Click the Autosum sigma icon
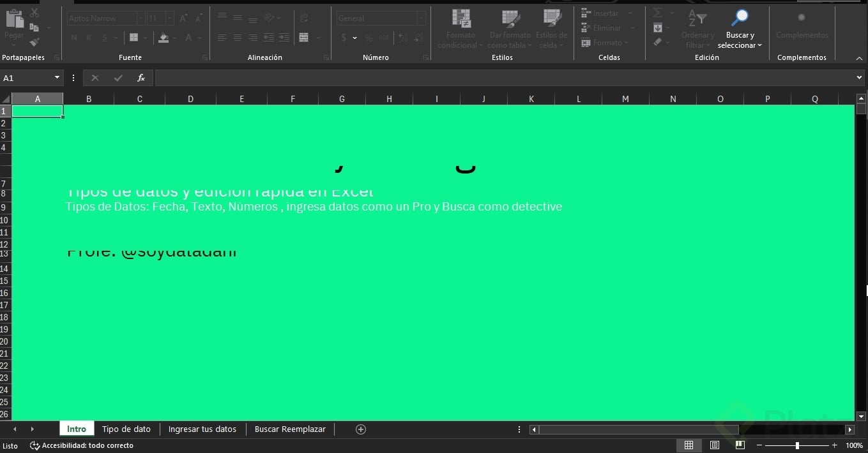This screenshot has height=453, width=868. [657, 13]
